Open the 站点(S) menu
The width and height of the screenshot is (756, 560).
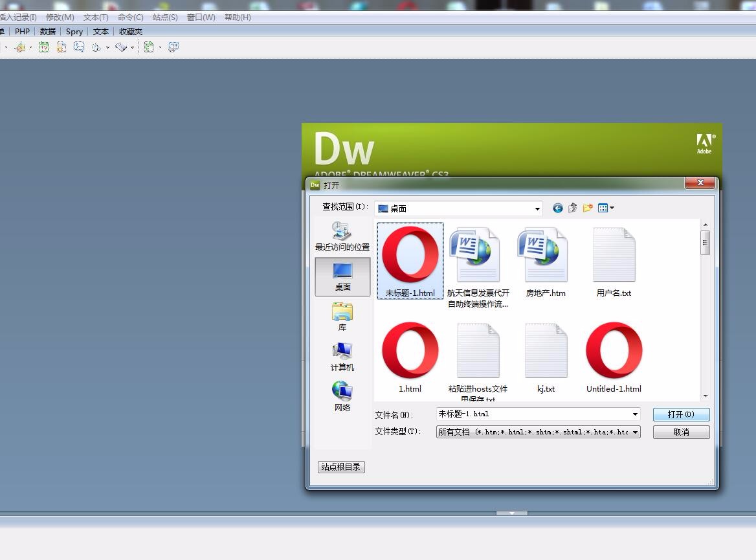pyautogui.click(x=165, y=17)
